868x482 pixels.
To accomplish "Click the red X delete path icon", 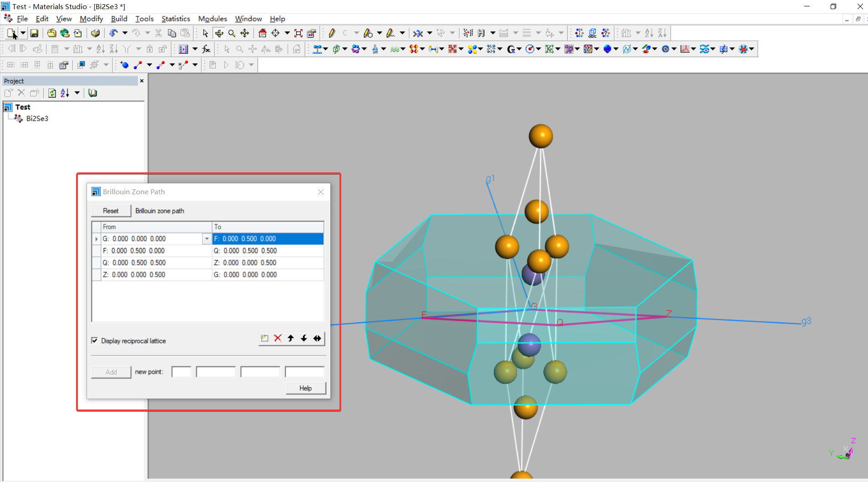I will point(277,338).
